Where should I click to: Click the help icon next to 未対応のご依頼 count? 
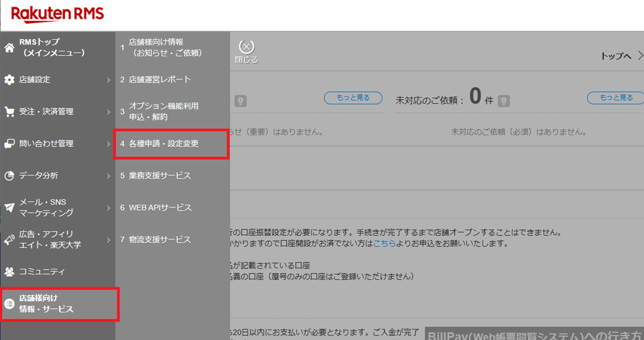tap(504, 101)
